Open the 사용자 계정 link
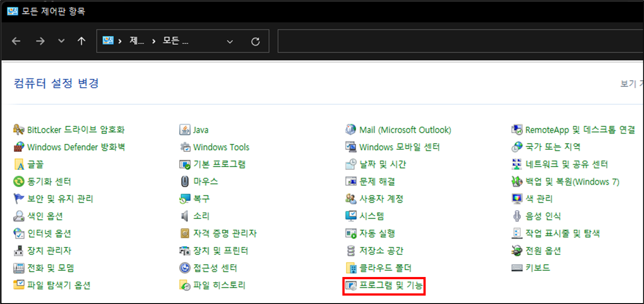644x304 pixels. click(381, 199)
